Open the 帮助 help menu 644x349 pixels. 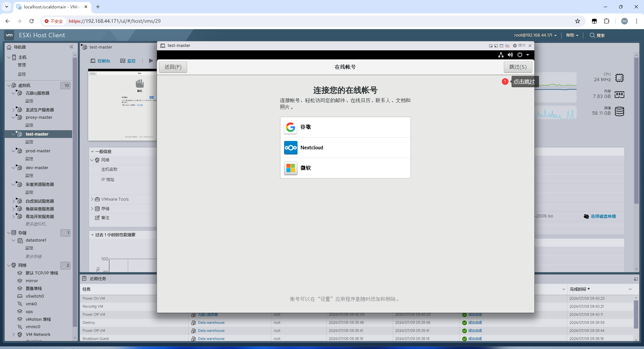pos(572,35)
